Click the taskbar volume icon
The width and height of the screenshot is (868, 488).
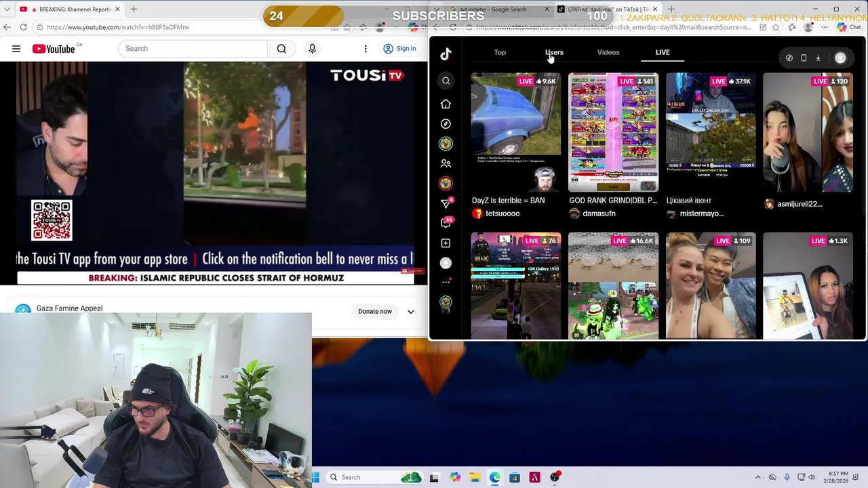(x=812, y=477)
